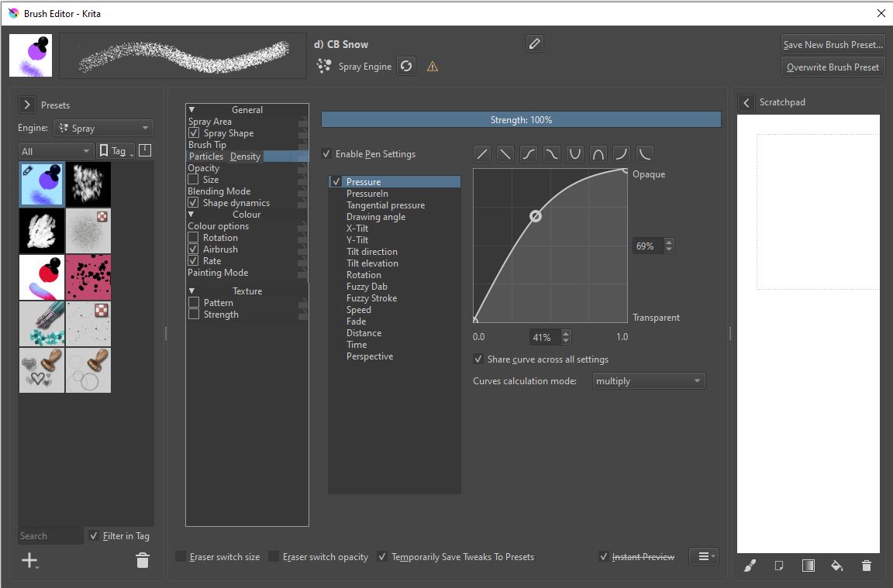The image size is (893, 588).
Task: Fill scratchpad with gradient
Action: [x=809, y=566]
